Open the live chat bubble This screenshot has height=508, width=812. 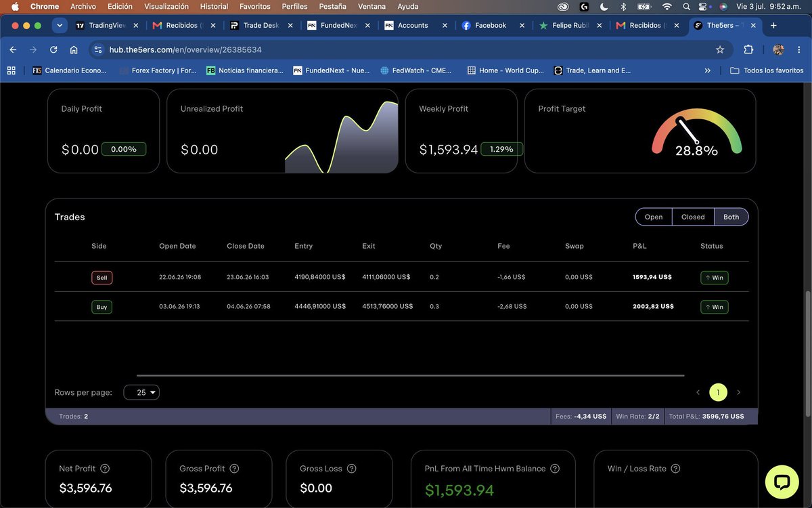(x=782, y=482)
